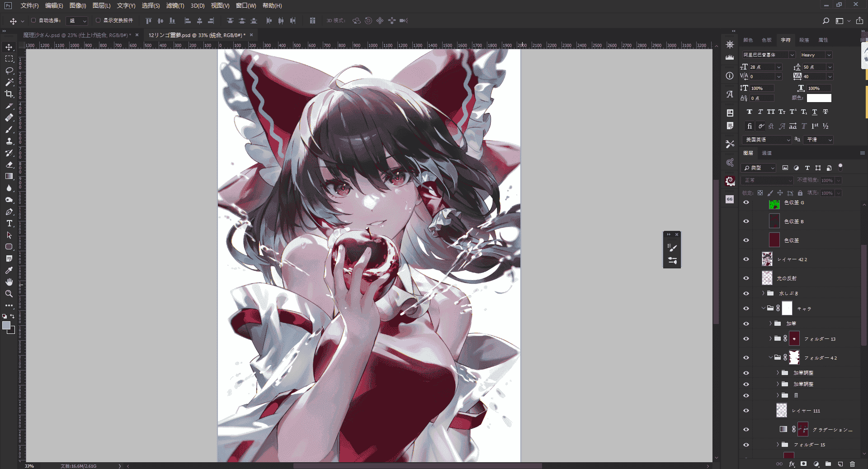Select the Zoom tool
This screenshot has width=868, height=469.
[9, 294]
